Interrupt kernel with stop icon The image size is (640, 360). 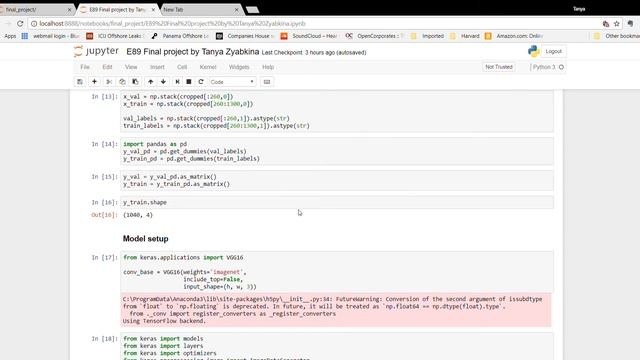[x=189, y=82]
